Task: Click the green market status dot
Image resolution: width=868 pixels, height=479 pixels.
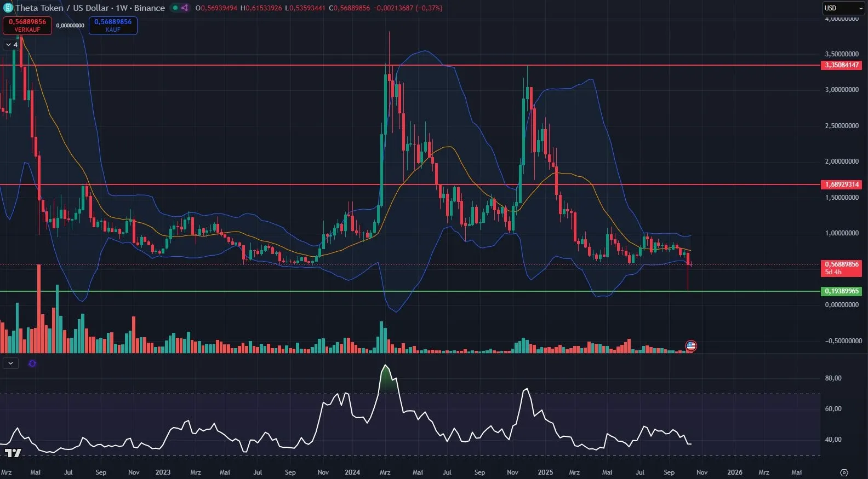Action: pyautogui.click(x=175, y=8)
